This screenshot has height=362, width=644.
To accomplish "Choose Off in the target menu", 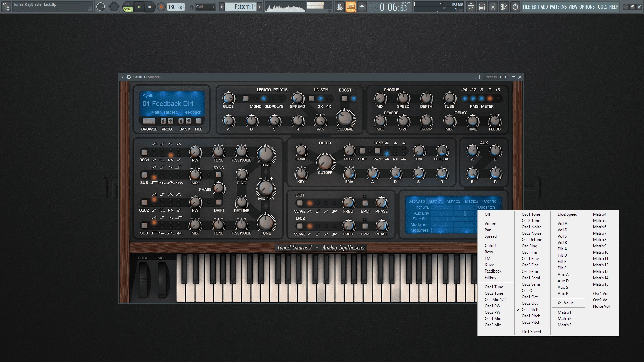I will 487,214.
